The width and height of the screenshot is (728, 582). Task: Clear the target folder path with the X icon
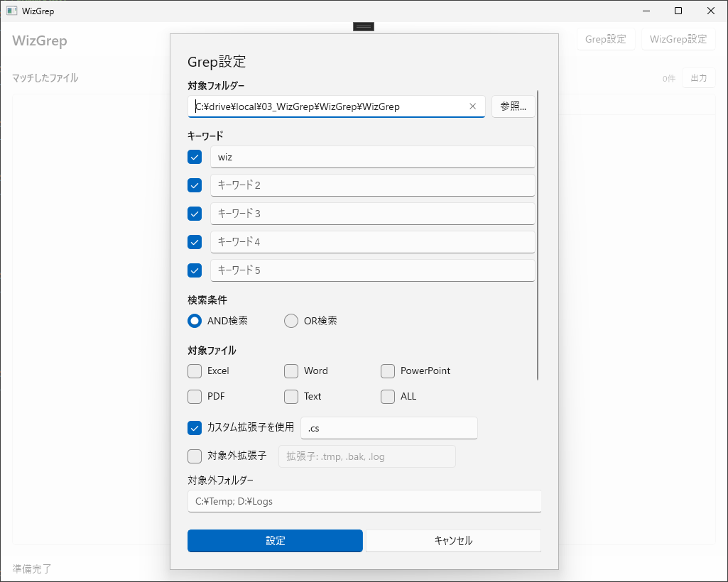coord(472,106)
